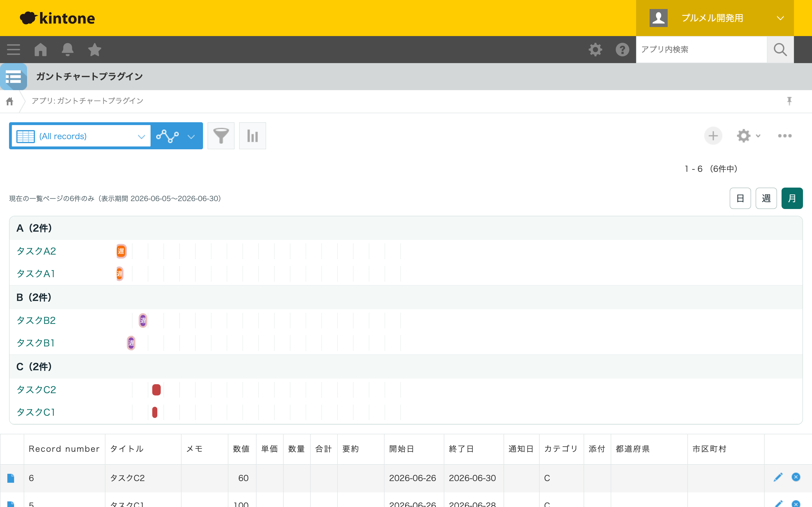
Task: Open favorites star icon
Action: coord(95,50)
